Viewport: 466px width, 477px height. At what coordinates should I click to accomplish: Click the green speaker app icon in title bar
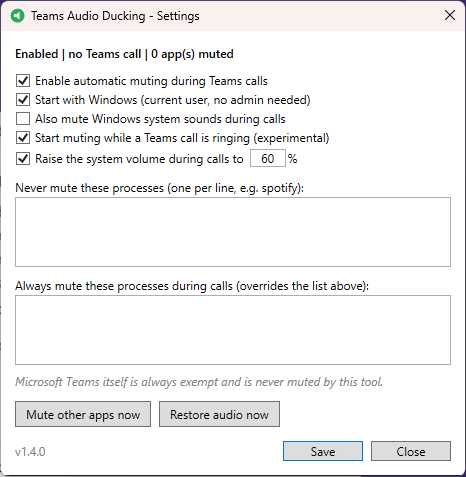pos(18,16)
